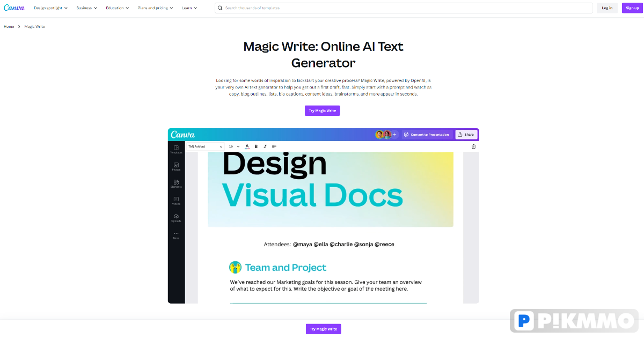Click the Share button in editor
644x338 pixels.
[466, 135]
